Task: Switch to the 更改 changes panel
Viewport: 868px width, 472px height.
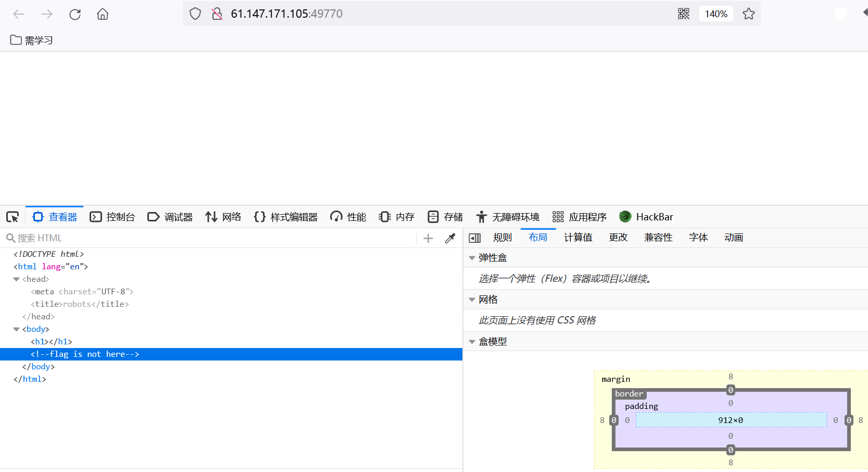Action: tap(618, 238)
